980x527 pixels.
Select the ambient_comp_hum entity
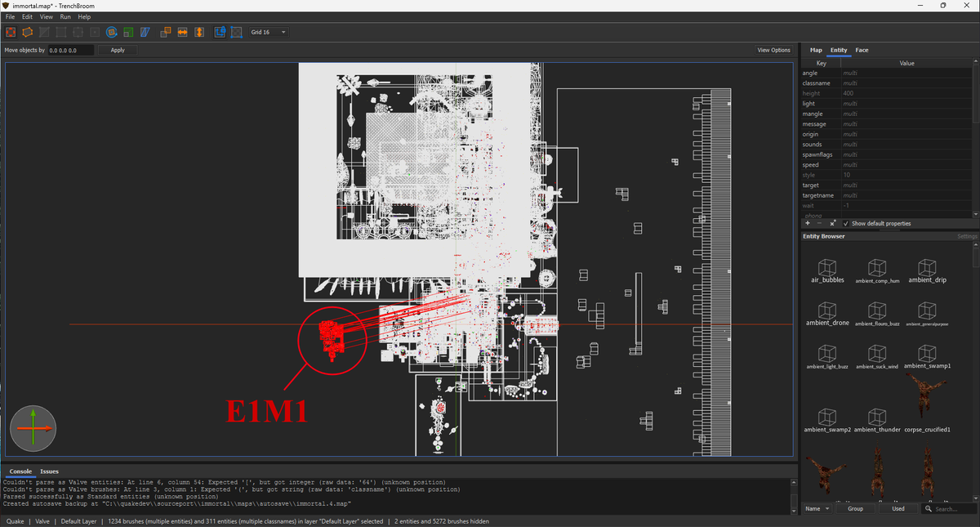click(x=877, y=272)
